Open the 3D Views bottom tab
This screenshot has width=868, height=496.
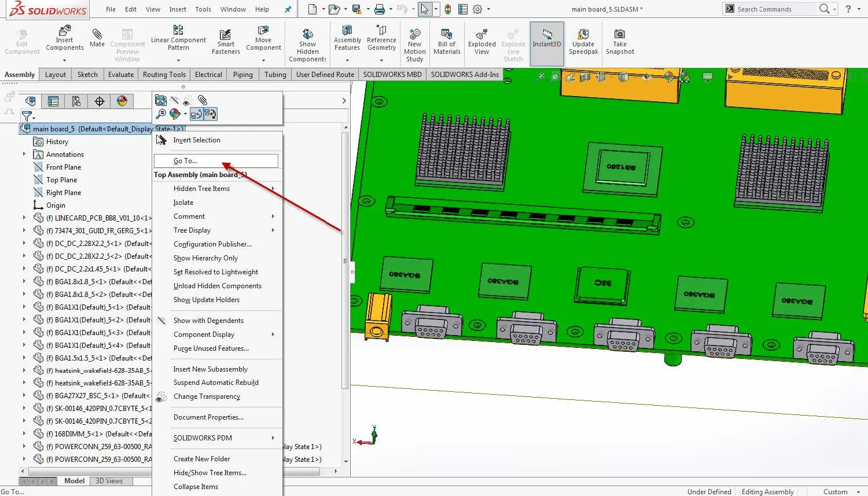[x=109, y=481]
